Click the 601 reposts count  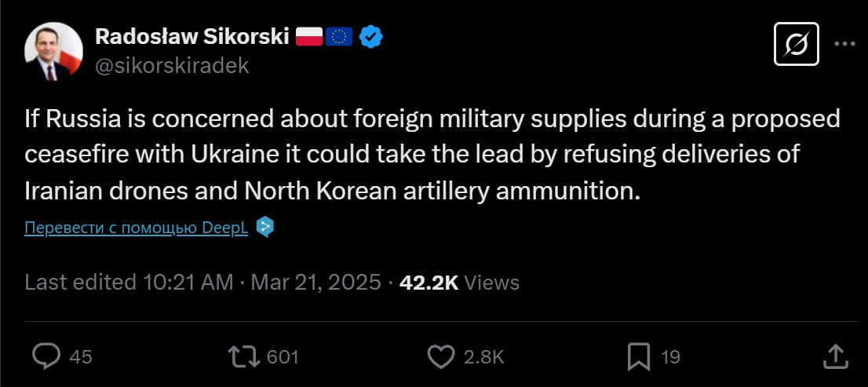pyautogui.click(x=283, y=357)
